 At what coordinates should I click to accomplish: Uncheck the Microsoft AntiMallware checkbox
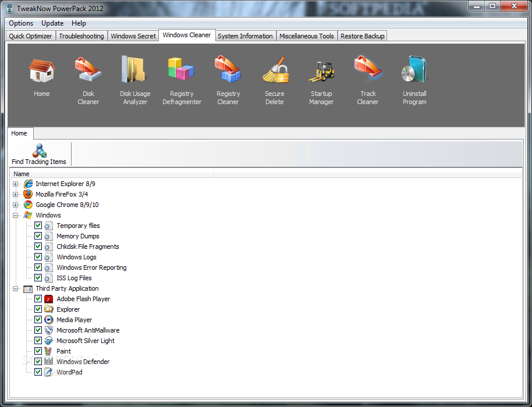tap(38, 330)
